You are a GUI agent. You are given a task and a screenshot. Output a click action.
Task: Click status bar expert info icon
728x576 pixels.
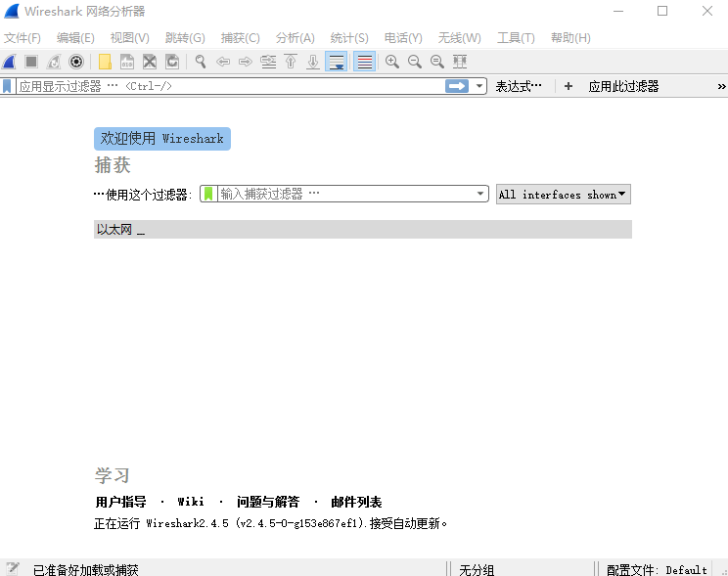click(12, 569)
